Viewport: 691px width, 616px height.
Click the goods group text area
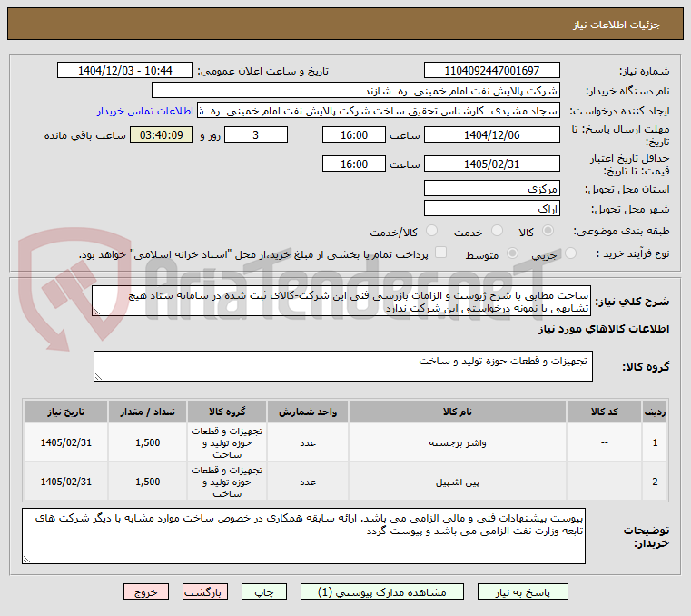click(343, 366)
